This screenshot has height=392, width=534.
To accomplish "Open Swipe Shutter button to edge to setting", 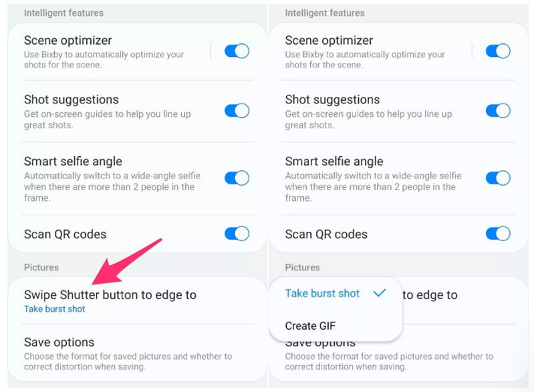I will (x=110, y=295).
